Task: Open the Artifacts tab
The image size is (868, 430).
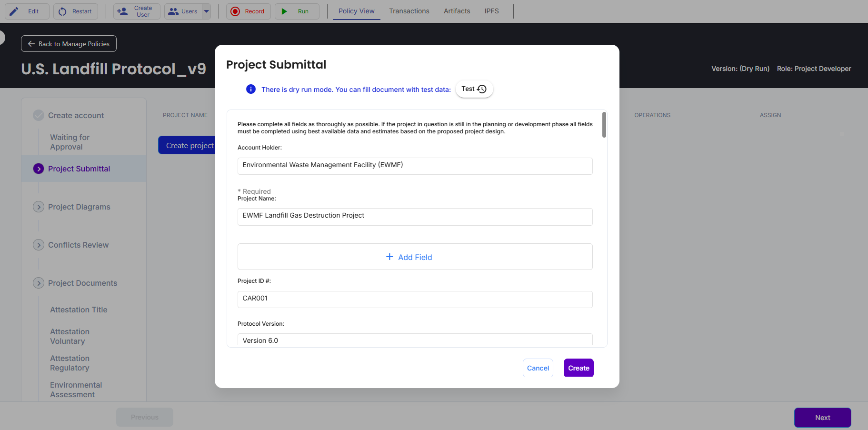Action: (x=457, y=11)
